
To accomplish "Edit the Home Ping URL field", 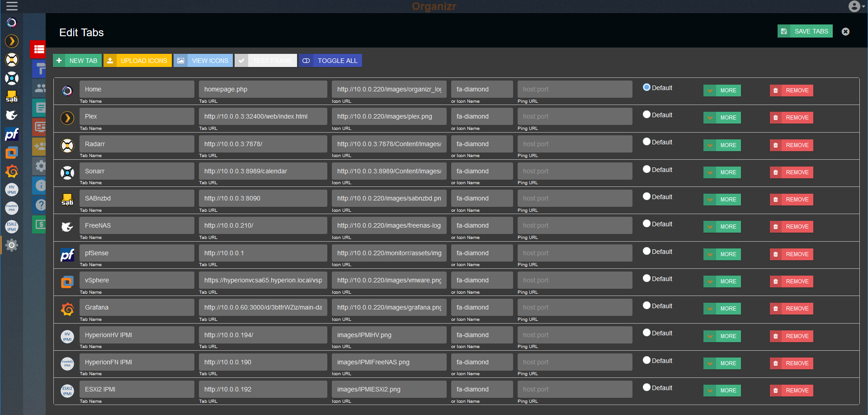I will point(575,89).
